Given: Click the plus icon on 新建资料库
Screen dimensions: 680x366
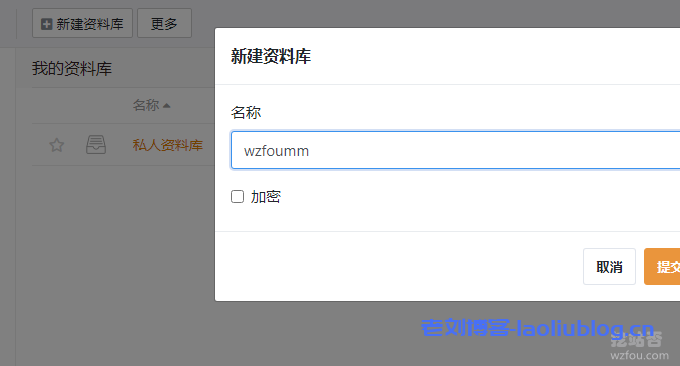Looking at the screenshot, I should (46, 24).
